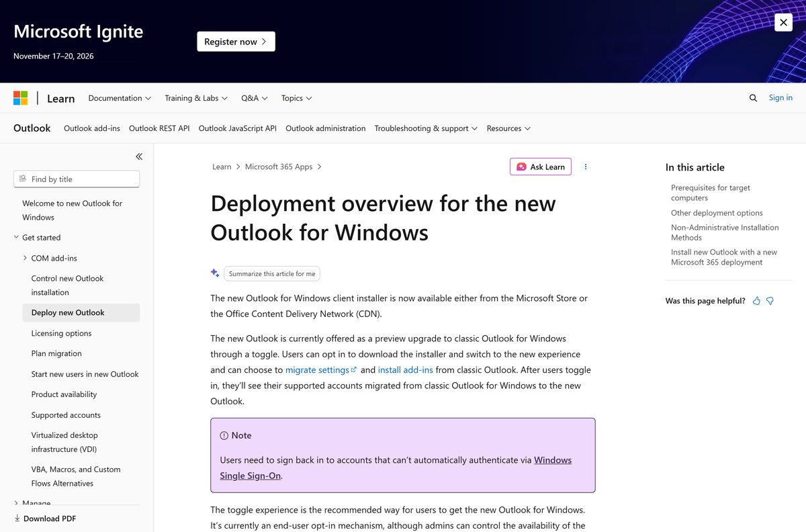This screenshot has height=532, width=806.
Task: Expand the Training & Labs dropdown
Action: (x=196, y=98)
